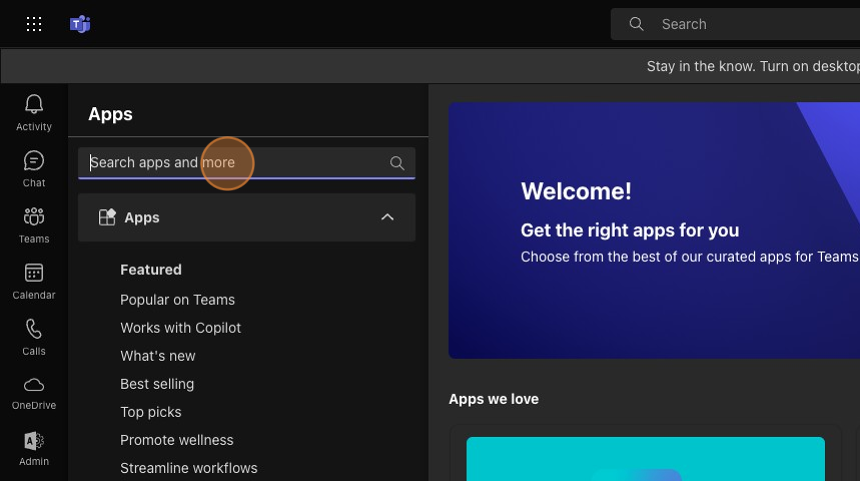
Task: Click the top Search bar magnifier icon
Action: (x=636, y=24)
